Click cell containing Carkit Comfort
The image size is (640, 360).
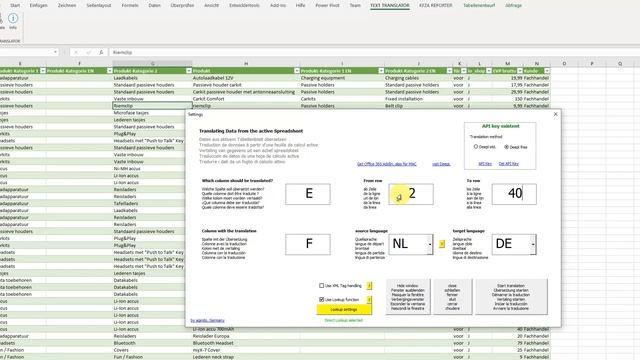pyautogui.click(x=246, y=99)
